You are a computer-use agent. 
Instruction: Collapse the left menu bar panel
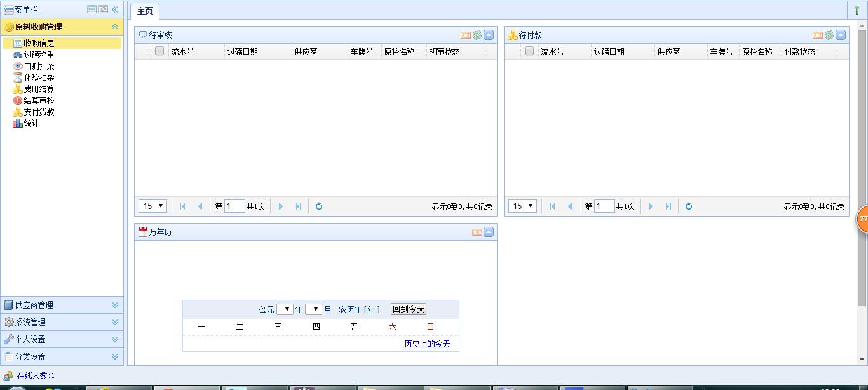114,10
